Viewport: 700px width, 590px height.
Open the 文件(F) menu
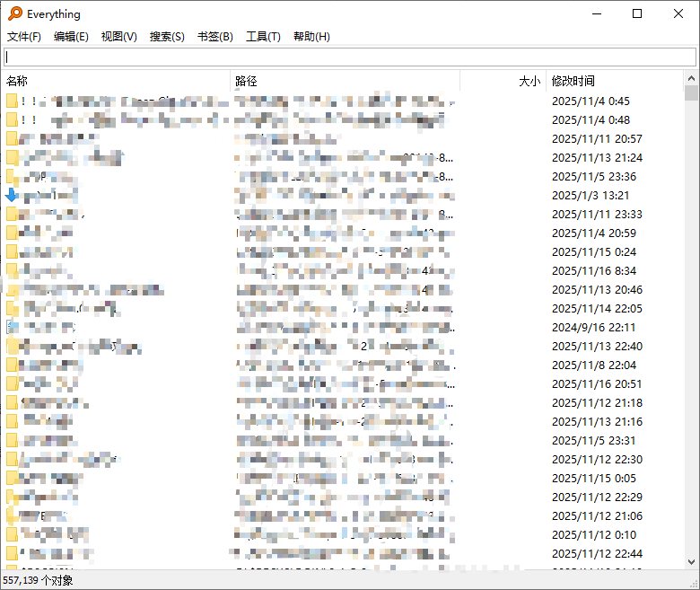tap(24, 37)
